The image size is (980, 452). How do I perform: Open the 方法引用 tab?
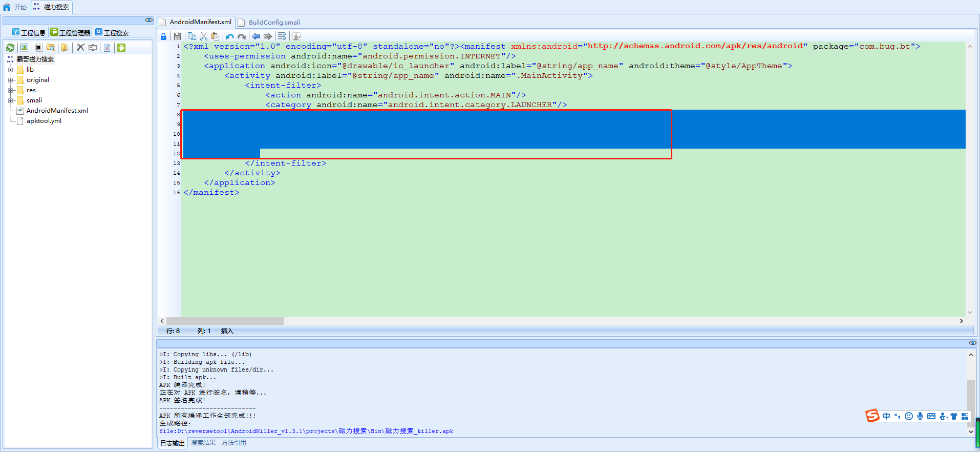tap(234, 443)
